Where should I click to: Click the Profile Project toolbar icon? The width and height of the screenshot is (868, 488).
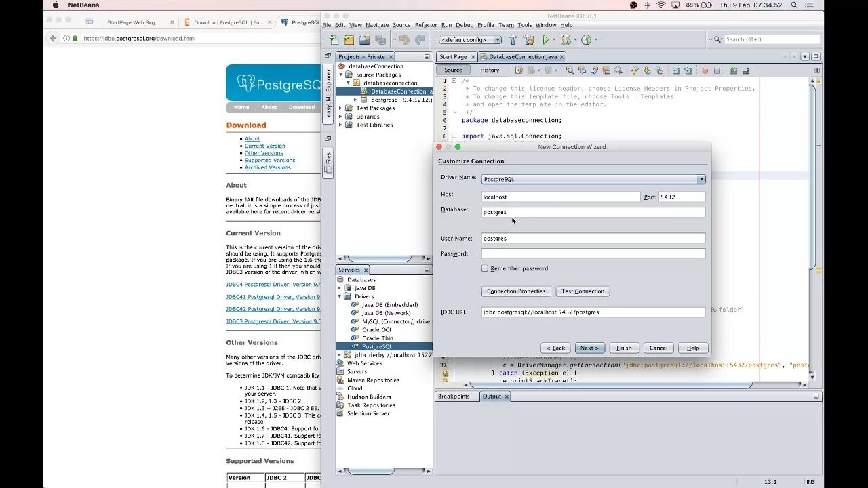tap(586, 40)
